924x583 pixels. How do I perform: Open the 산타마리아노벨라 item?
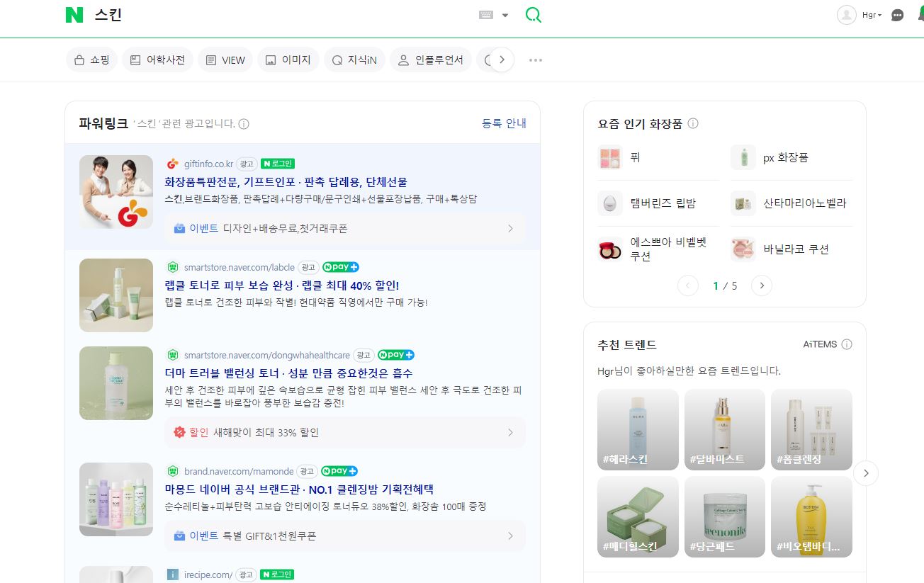click(791, 203)
